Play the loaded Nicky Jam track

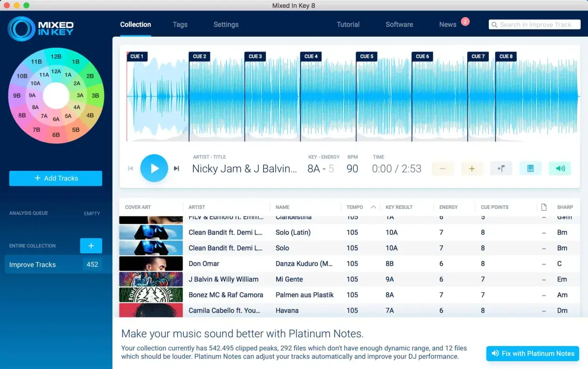click(154, 168)
